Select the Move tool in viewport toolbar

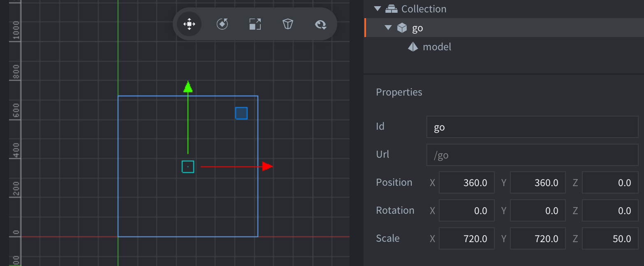click(189, 24)
